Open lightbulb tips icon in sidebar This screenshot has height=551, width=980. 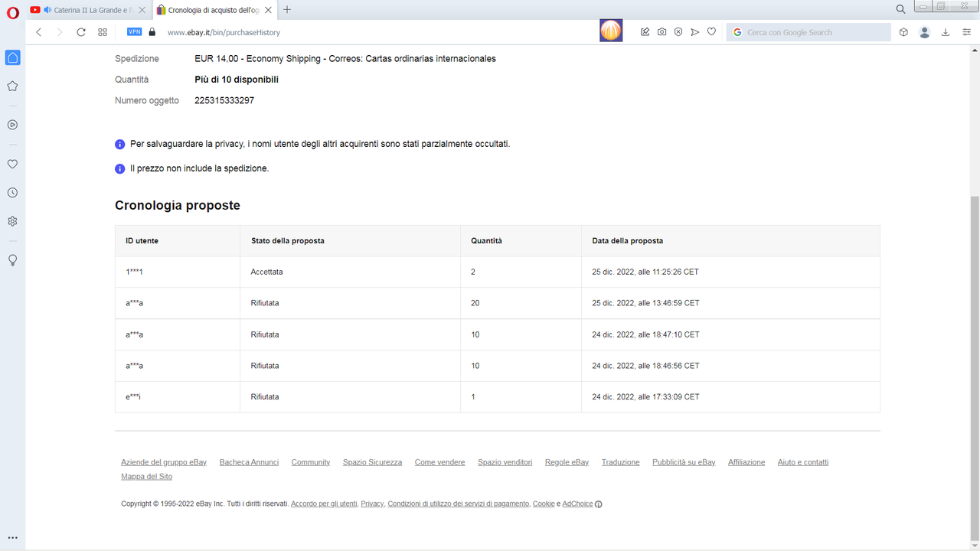click(12, 260)
